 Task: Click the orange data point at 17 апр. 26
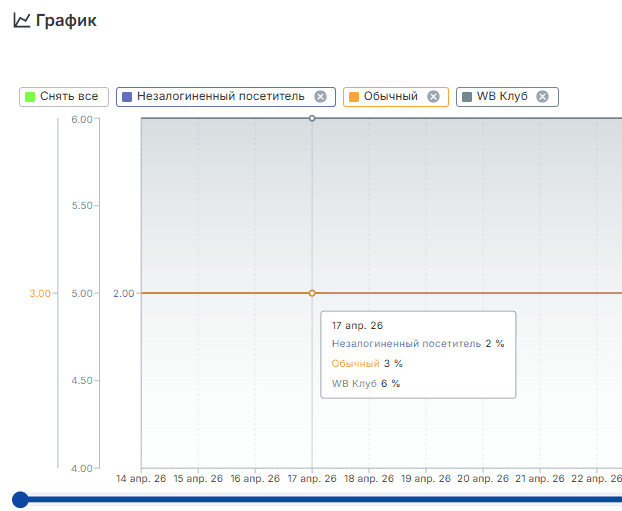312,293
